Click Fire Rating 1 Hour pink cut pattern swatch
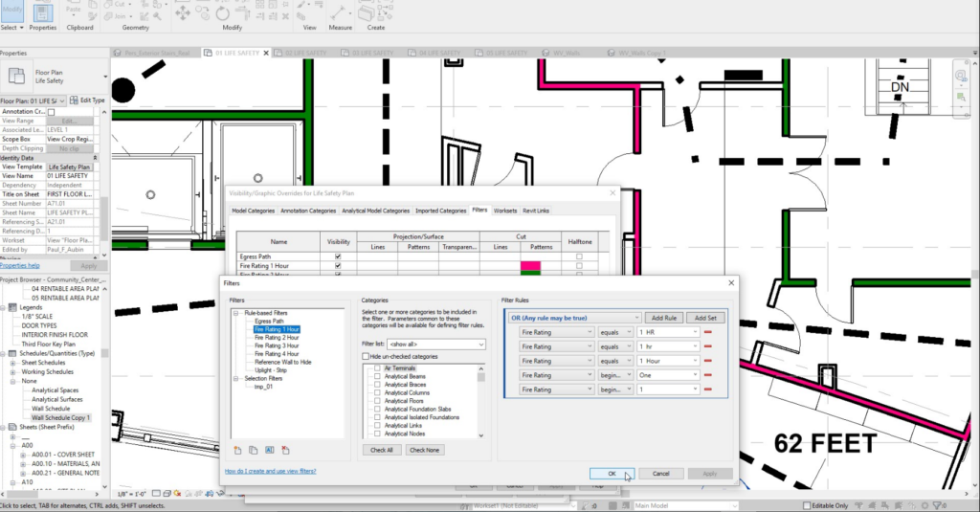Screen dimensions: 980x512 click(530, 266)
